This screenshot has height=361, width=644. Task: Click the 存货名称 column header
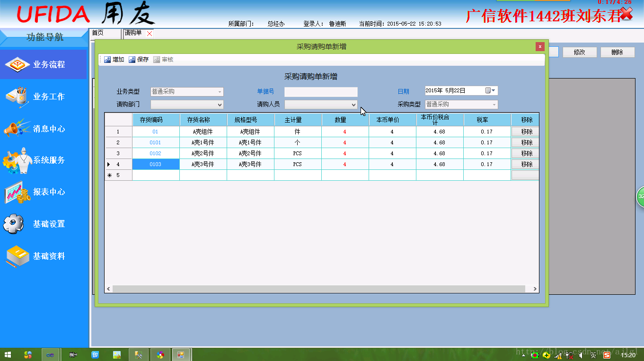click(203, 120)
